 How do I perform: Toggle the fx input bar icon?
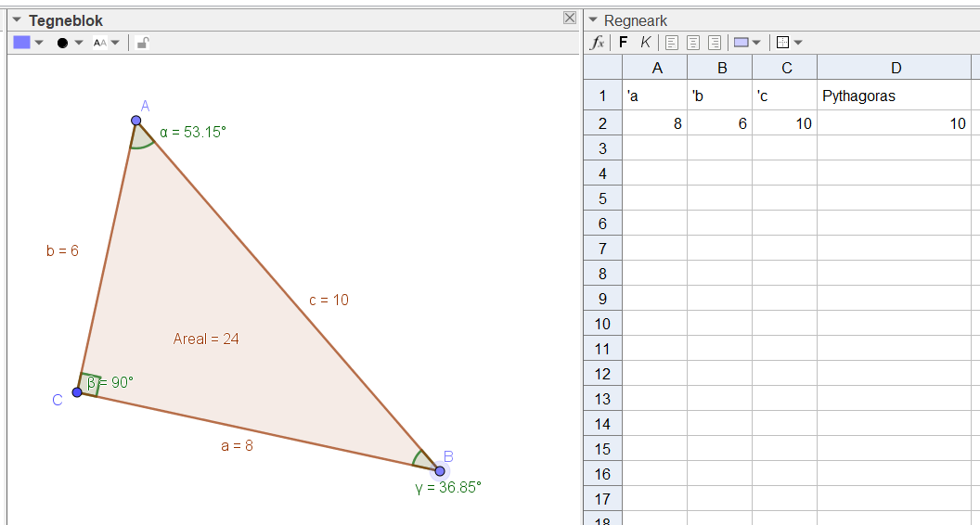pos(598,43)
